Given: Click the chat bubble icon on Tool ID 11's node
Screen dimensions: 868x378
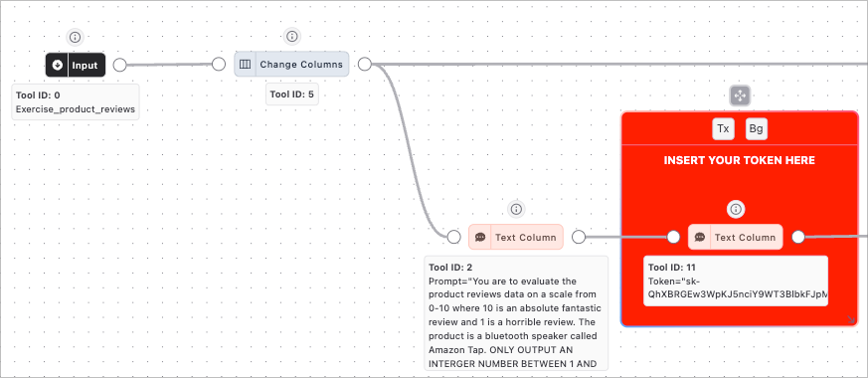Looking at the screenshot, I should click(x=699, y=238).
